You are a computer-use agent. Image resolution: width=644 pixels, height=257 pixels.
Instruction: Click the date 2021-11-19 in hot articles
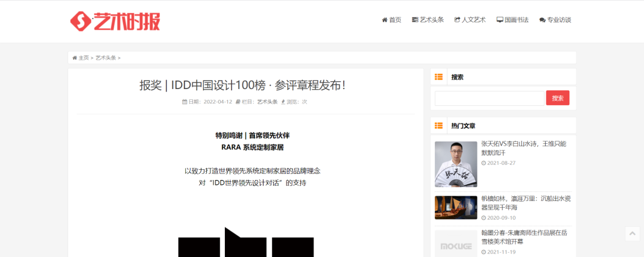(501, 252)
